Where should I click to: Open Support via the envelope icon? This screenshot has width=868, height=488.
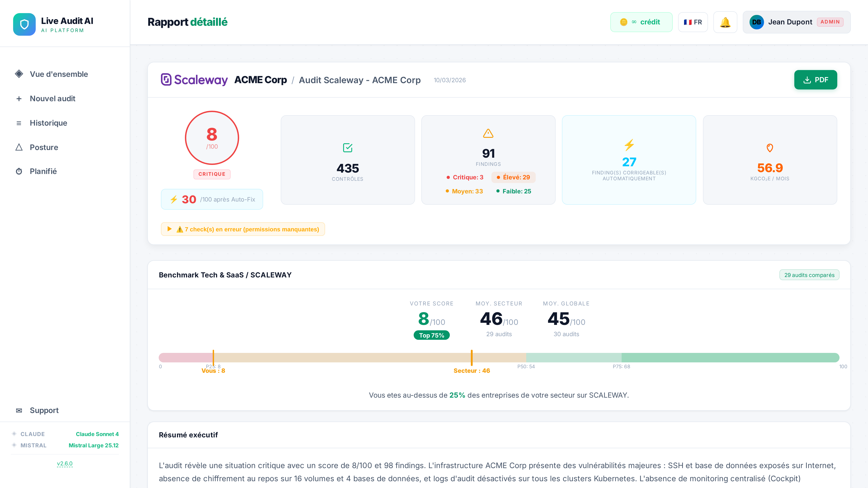19,410
